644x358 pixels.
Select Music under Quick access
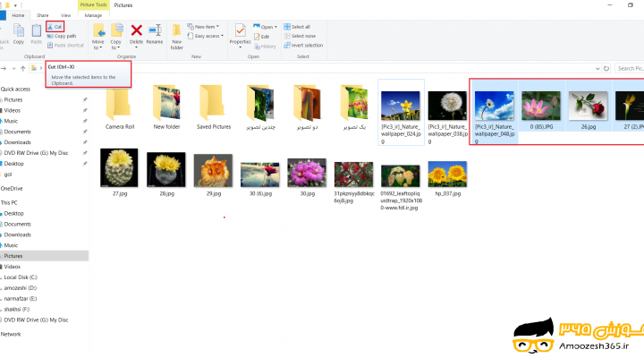point(11,121)
